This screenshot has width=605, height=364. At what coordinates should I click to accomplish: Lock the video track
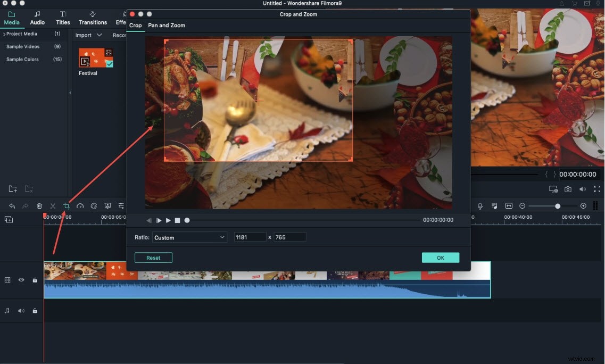point(35,280)
